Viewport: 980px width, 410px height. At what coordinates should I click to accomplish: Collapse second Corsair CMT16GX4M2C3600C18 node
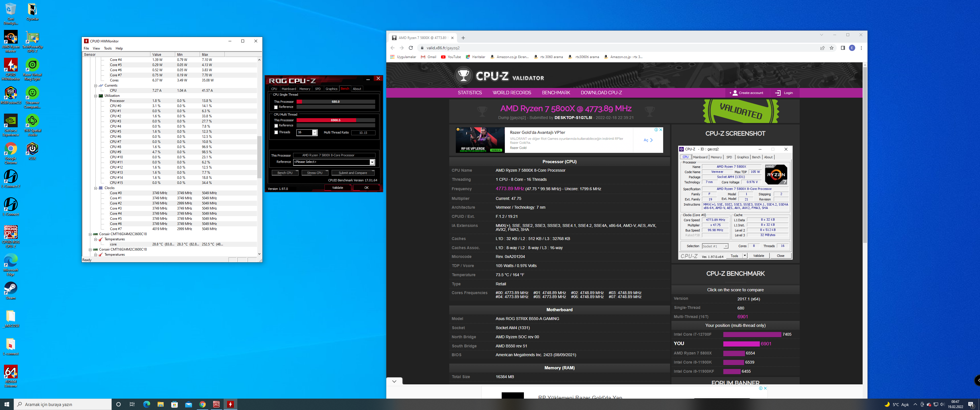[91, 249]
